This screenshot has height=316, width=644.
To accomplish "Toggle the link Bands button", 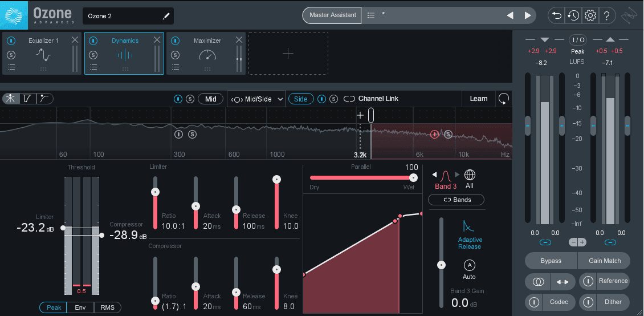I will click(x=456, y=200).
